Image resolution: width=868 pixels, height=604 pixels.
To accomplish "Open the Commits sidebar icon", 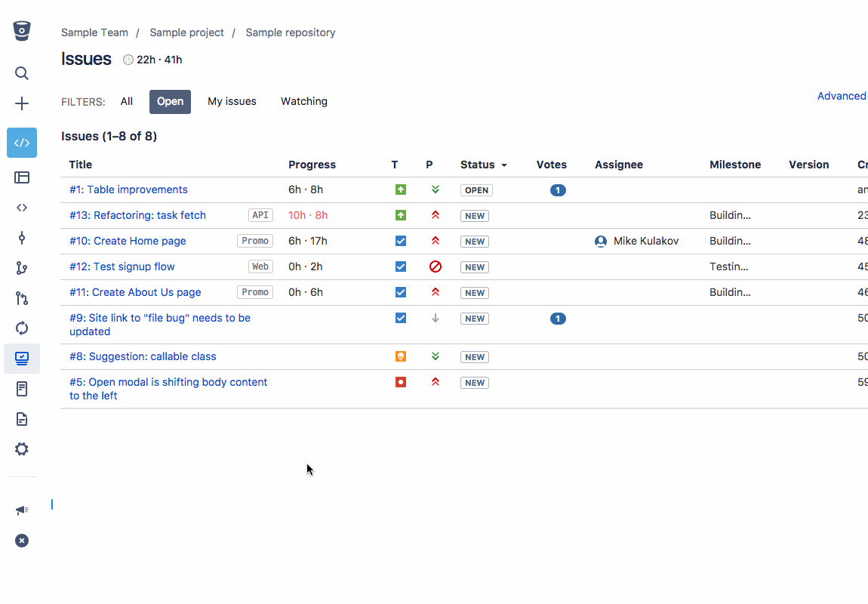I will pos(22,238).
